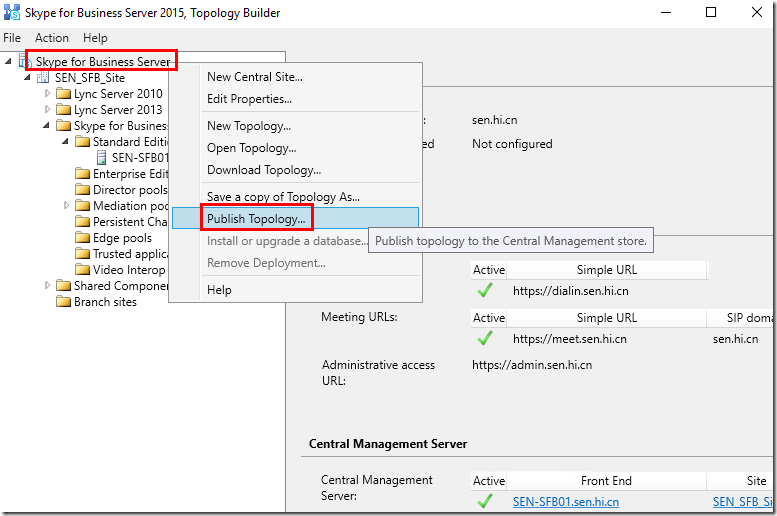777x516 pixels.
Task: Select the Edge pools tree item
Action: [x=122, y=238]
